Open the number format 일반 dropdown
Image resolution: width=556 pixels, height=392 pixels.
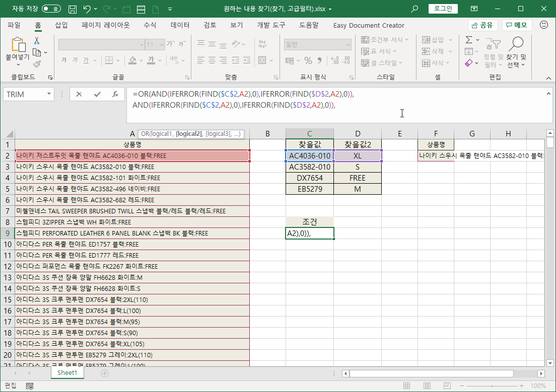347,45
